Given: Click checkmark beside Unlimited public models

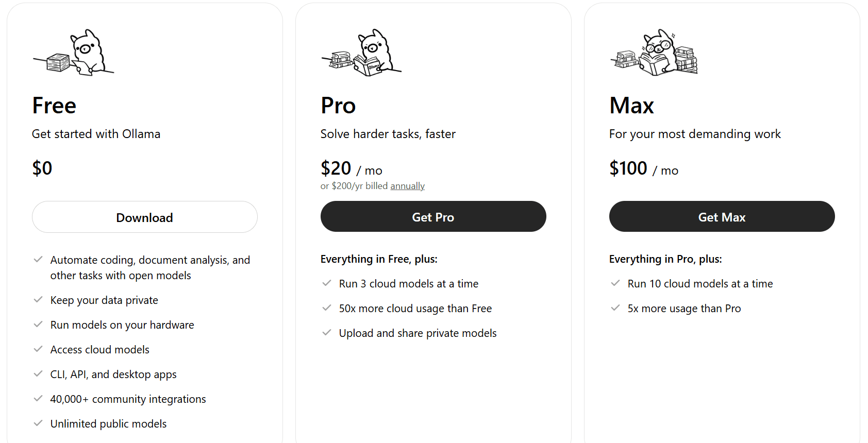Looking at the screenshot, I should click(38, 423).
